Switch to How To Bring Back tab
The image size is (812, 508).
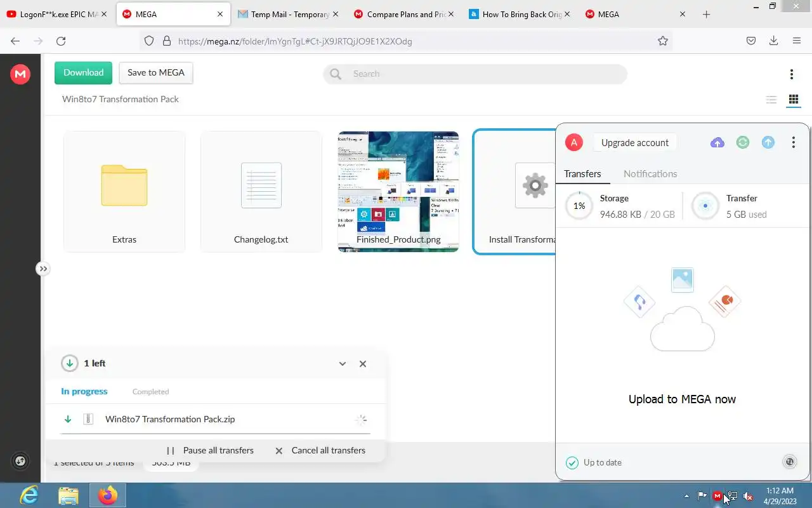click(520, 14)
